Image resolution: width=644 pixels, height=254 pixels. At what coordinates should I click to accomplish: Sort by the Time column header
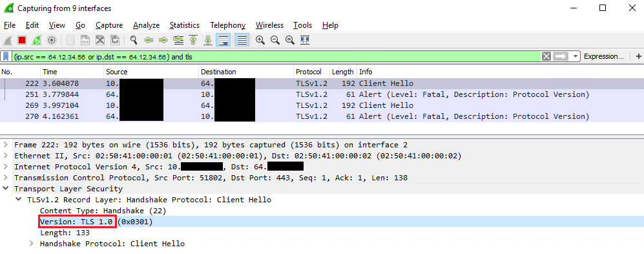(72, 72)
